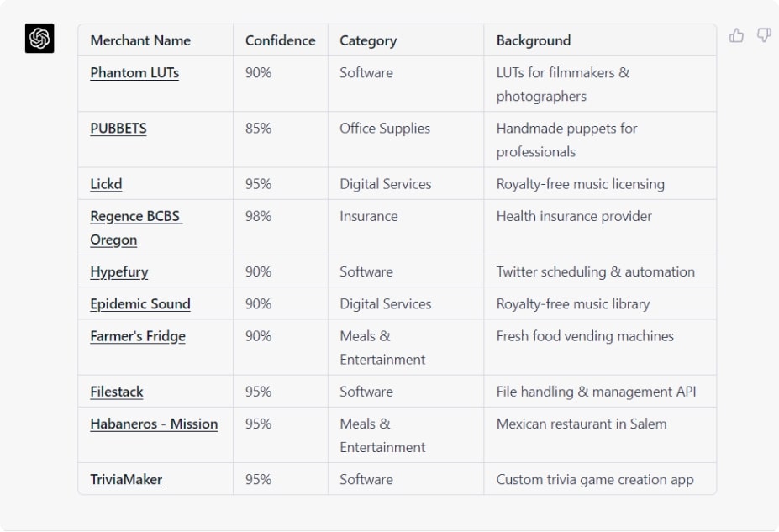Click the Merchant Name column header

140,40
